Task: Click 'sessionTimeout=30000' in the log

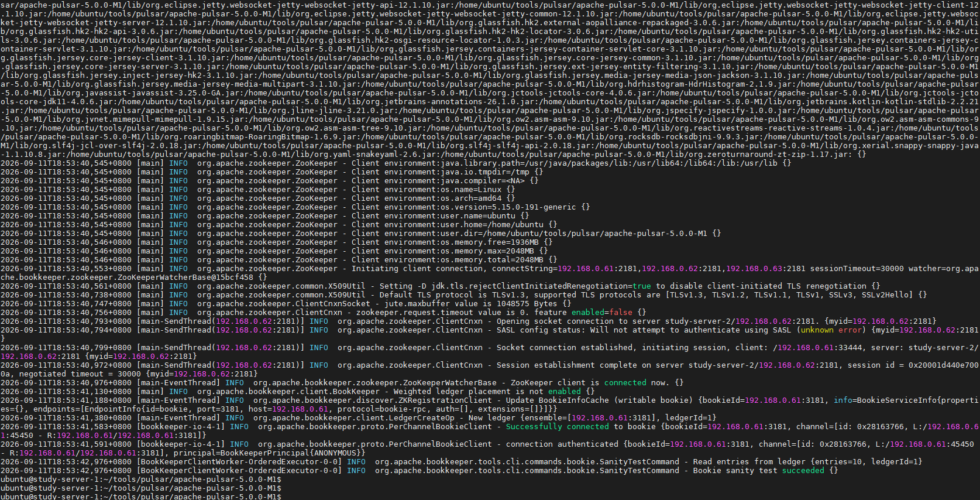Action: (x=857, y=269)
